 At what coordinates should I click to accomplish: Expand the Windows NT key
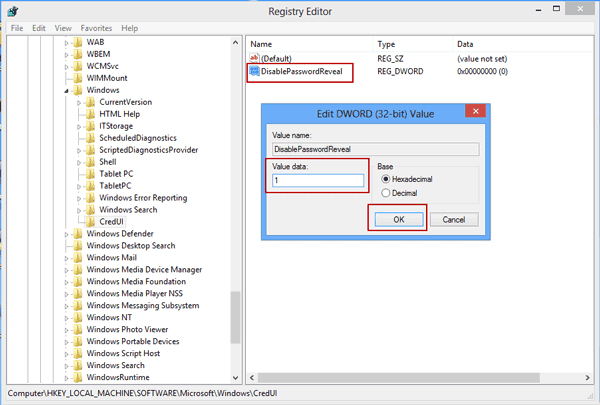(x=66, y=318)
